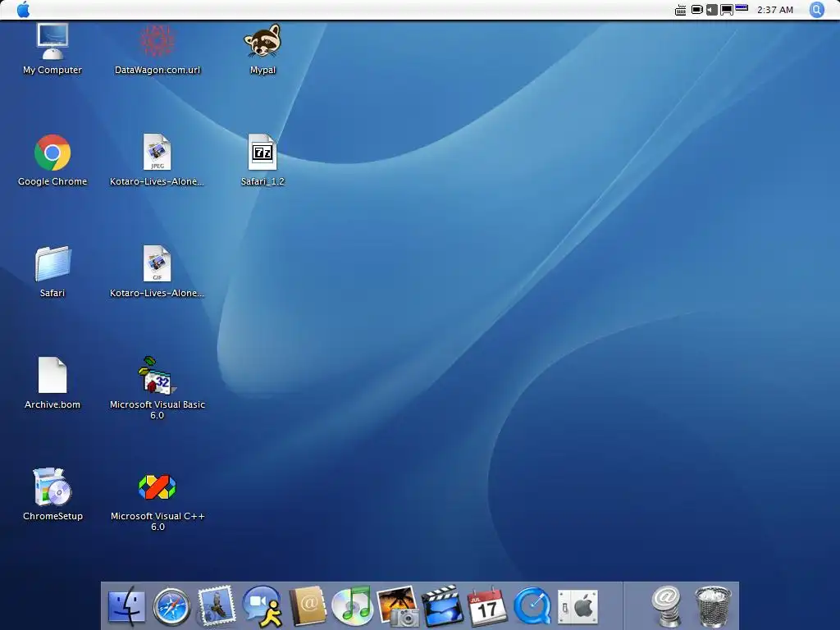Viewport: 840px width, 630px height.
Task: Click the Microsoft Visual C++ 6.0 label
Action: click(x=157, y=521)
